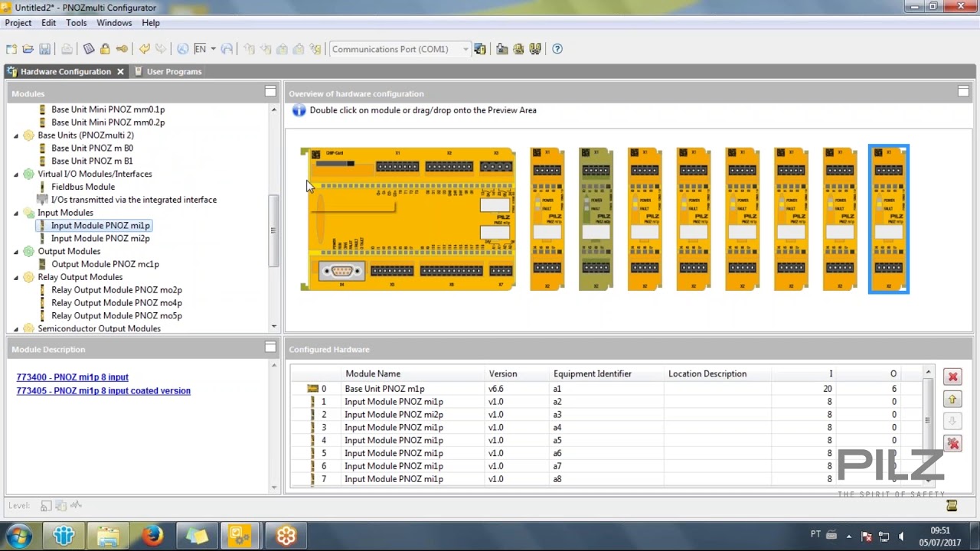Click the blue info icon beside the hint text

pos(299,110)
